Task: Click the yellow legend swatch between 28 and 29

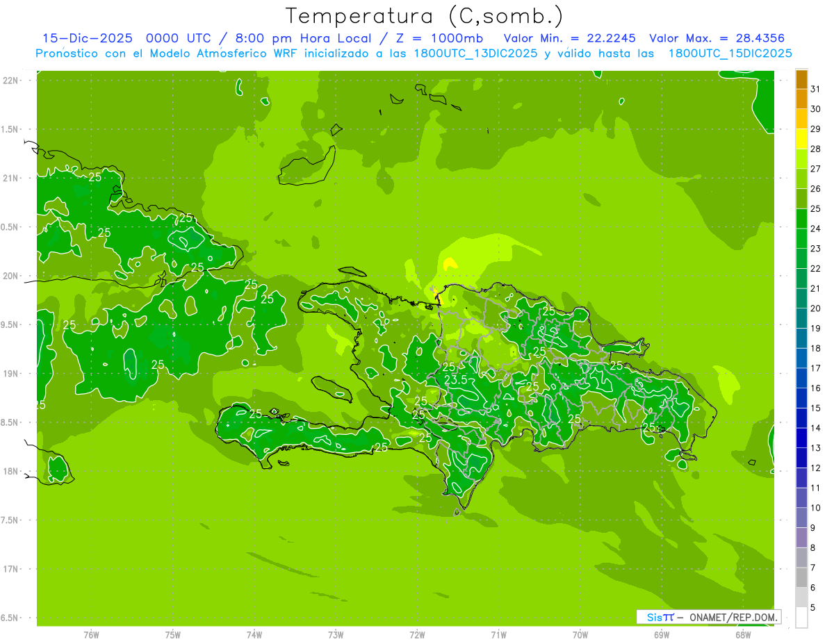Action: (x=801, y=139)
